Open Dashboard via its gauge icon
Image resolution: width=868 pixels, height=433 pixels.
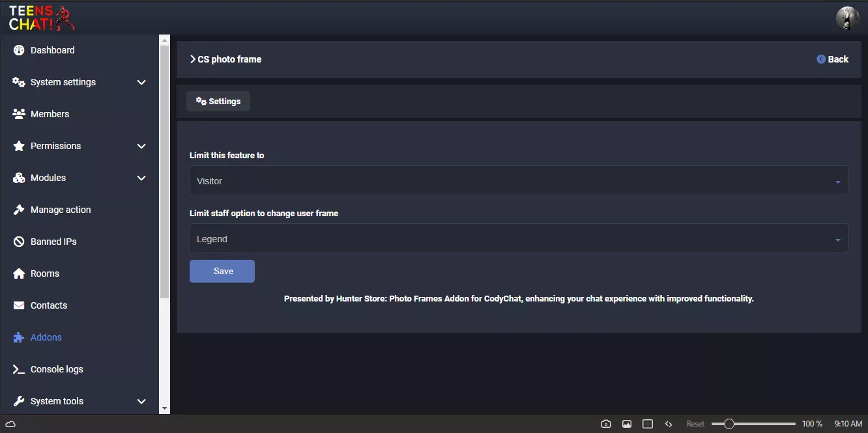19,50
